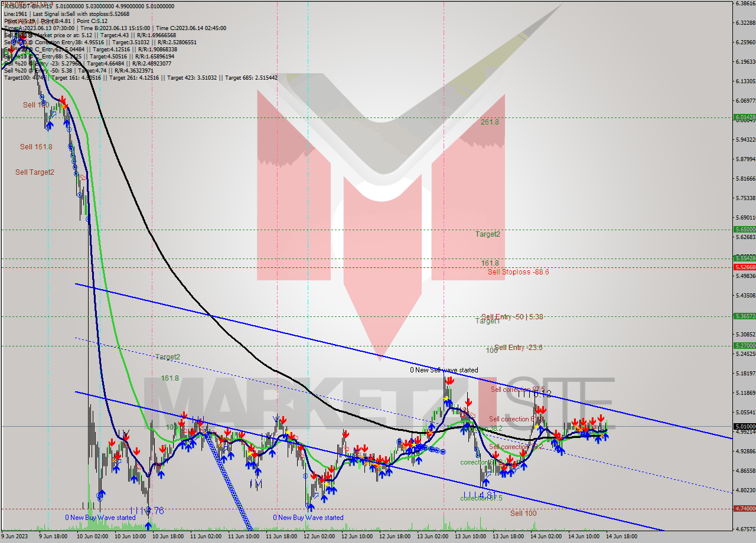
Task: Click 'Sell correction 38.2' label
Action: click(x=516, y=447)
